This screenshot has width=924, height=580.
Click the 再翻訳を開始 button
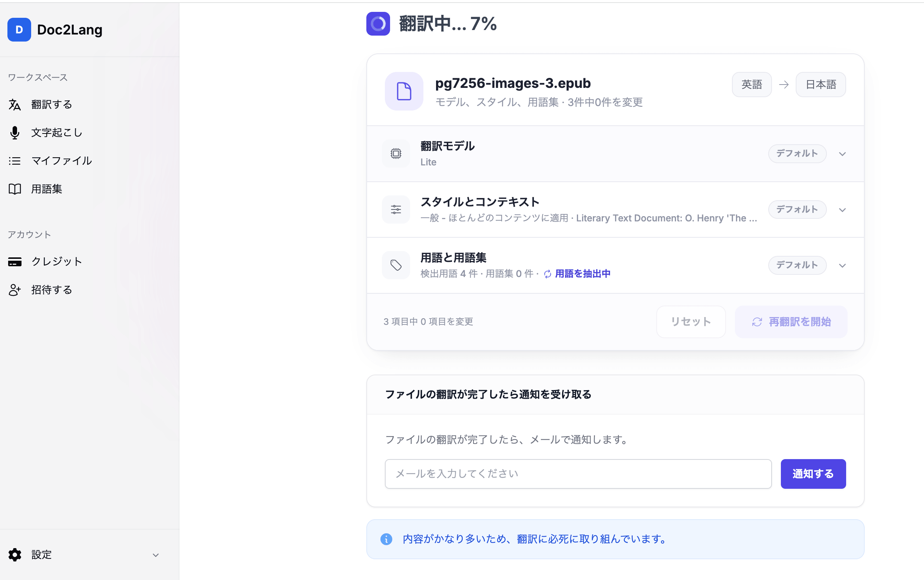point(791,322)
